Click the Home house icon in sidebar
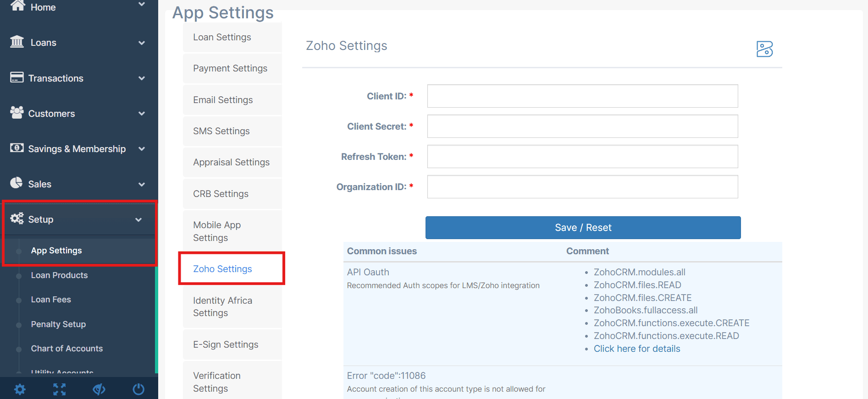This screenshot has height=399, width=868. 17,5
